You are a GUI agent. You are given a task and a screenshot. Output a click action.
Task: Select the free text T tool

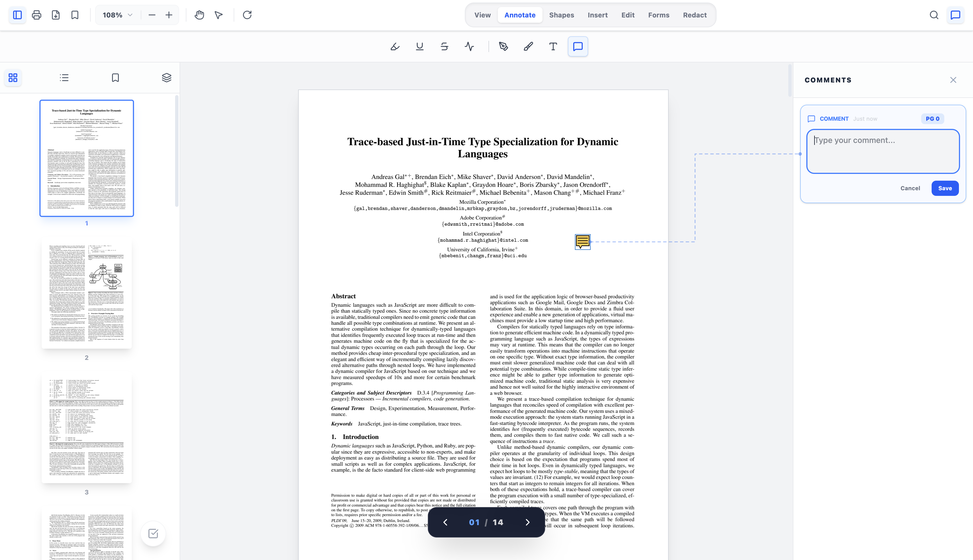[553, 46]
